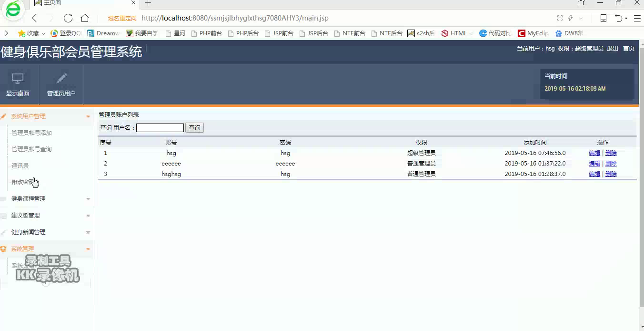Click the 账号 column header
This screenshot has width=644, height=331.
[x=171, y=143]
